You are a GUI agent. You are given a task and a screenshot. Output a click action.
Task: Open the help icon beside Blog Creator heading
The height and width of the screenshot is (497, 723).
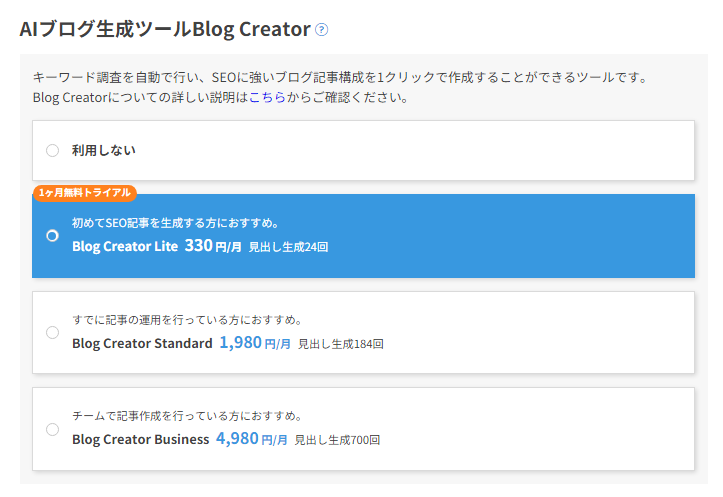[x=321, y=30]
